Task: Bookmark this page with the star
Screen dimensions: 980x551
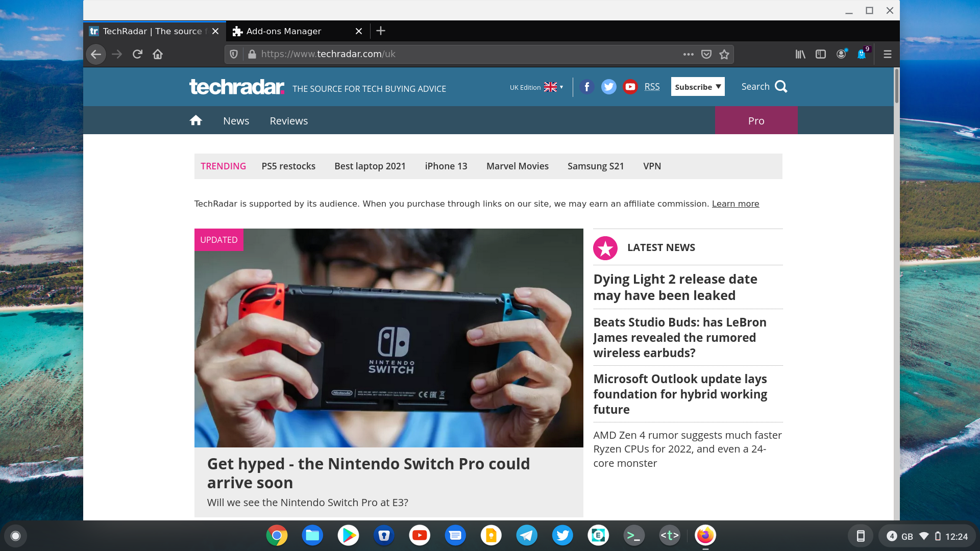Action: (x=724, y=54)
